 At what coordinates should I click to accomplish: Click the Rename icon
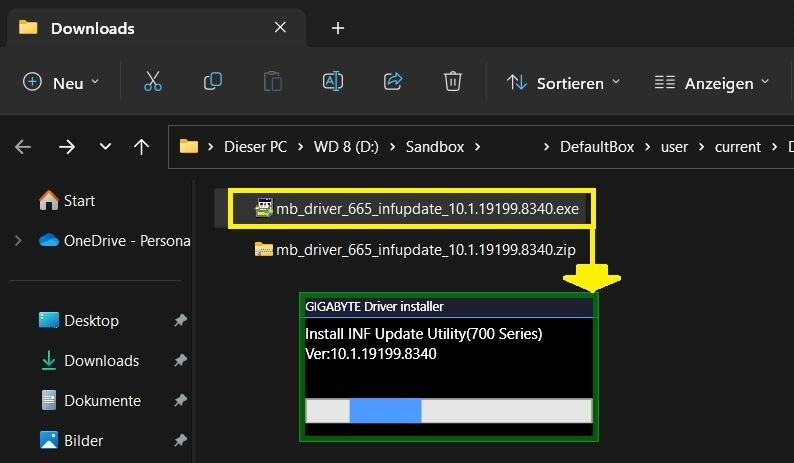pyautogui.click(x=333, y=82)
